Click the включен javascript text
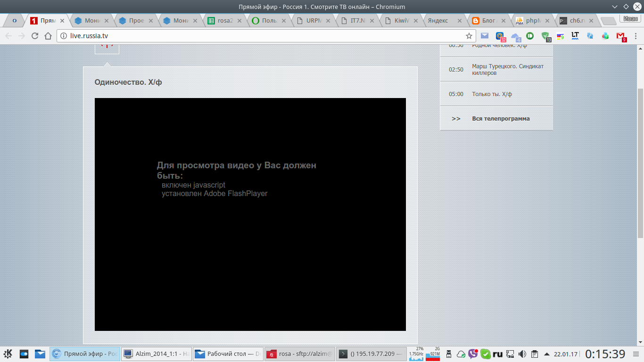 coord(193,185)
